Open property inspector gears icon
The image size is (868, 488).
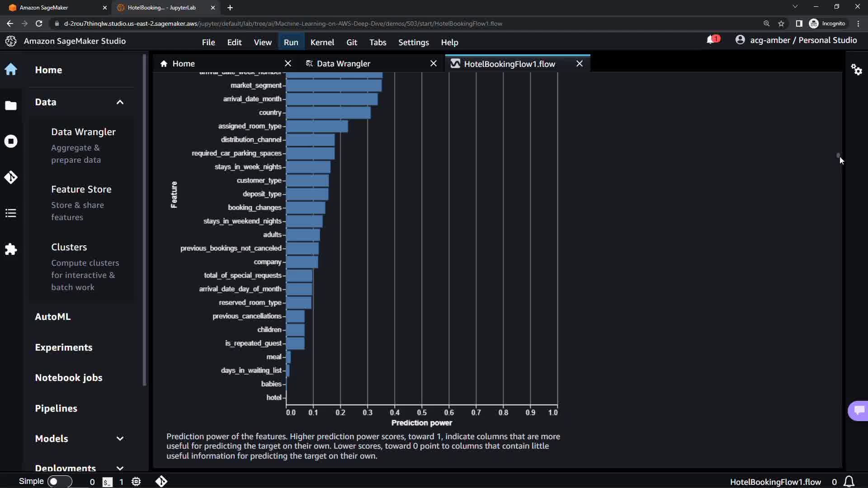[x=856, y=70]
